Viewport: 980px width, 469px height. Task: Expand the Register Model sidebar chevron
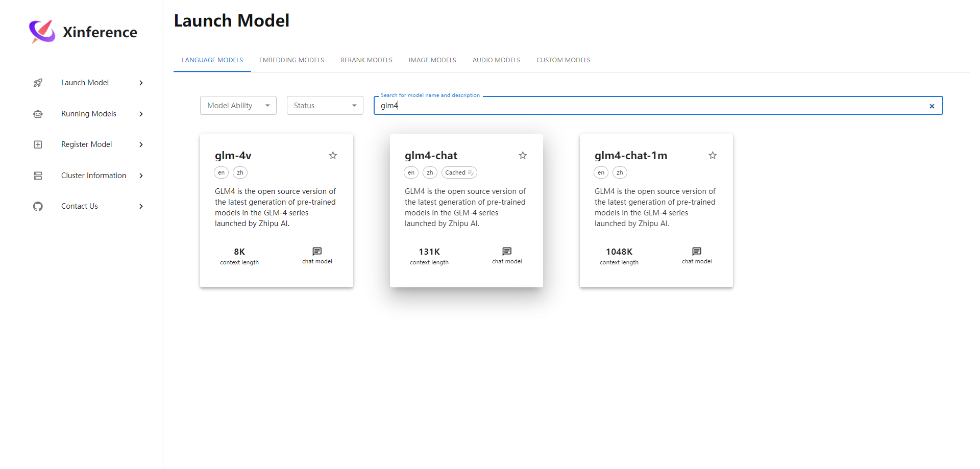(x=141, y=144)
